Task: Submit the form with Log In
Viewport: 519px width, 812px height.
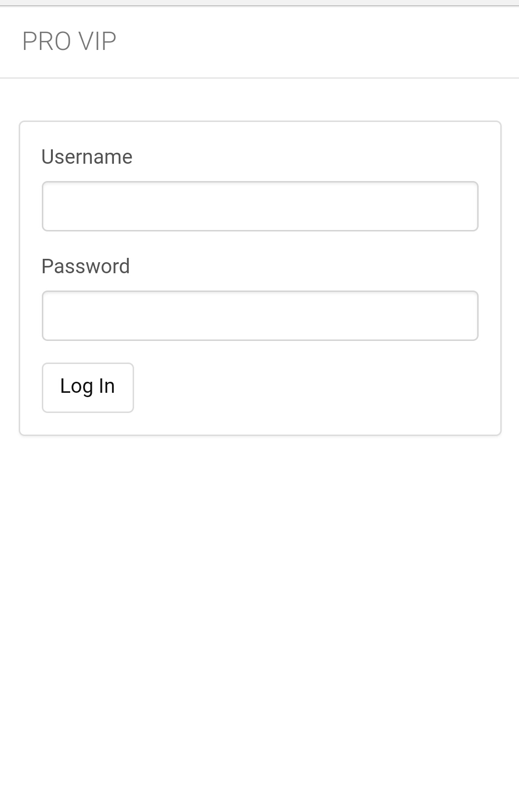Action: pyautogui.click(x=87, y=387)
